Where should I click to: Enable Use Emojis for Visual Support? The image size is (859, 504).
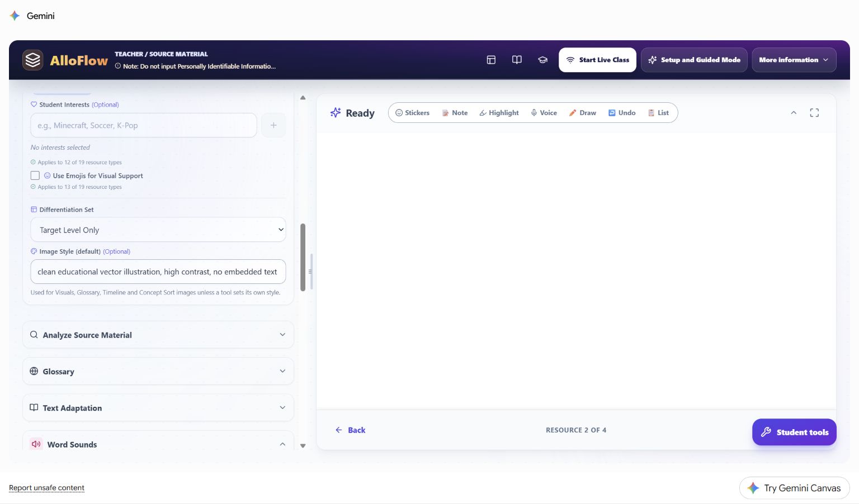coord(35,175)
